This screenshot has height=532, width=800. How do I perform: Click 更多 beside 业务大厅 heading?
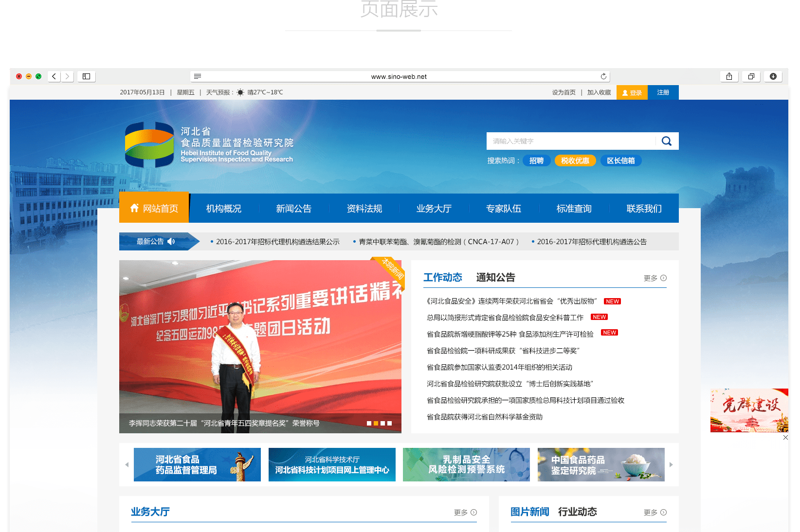[x=465, y=513]
